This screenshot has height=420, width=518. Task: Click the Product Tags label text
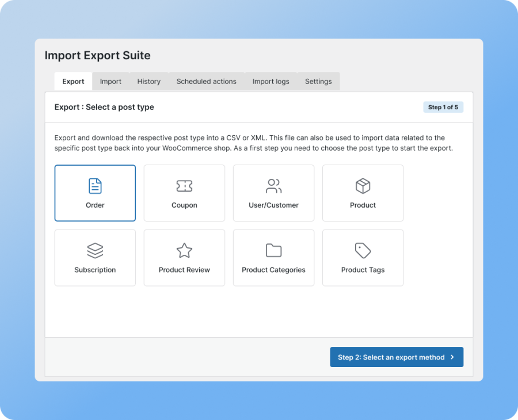tap(363, 270)
